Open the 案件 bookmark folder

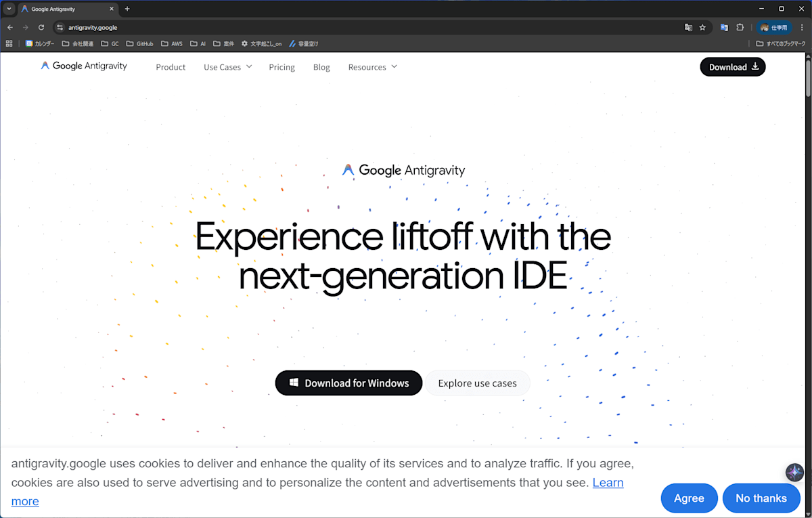(x=223, y=43)
